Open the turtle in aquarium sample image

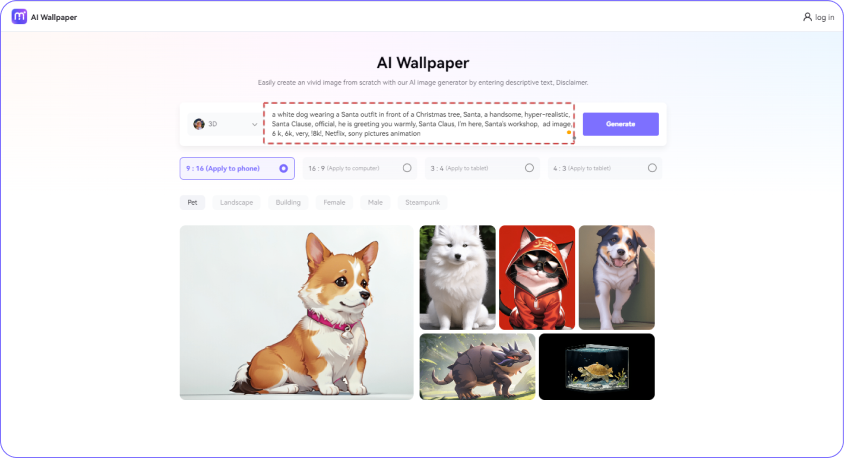[x=597, y=367]
